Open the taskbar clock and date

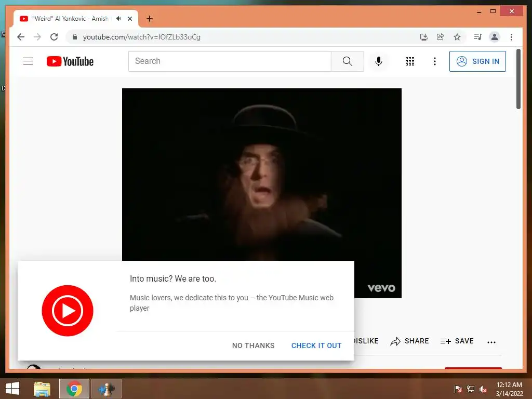coord(509,389)
